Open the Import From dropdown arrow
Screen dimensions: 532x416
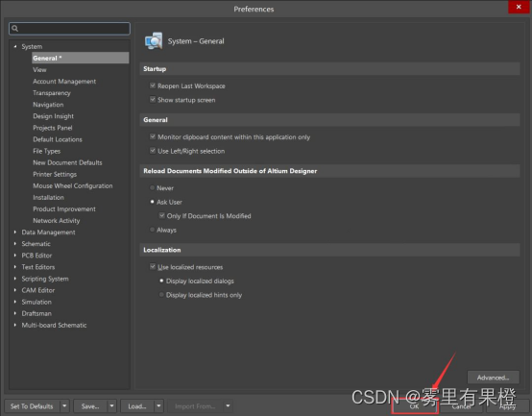pyautogui.click(x=228, y=405)
